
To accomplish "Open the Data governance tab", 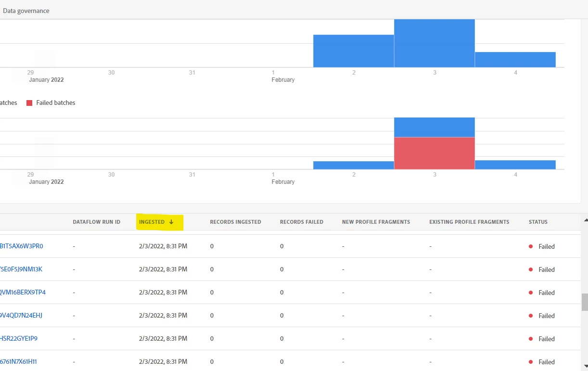I will (x=26, y=11).
